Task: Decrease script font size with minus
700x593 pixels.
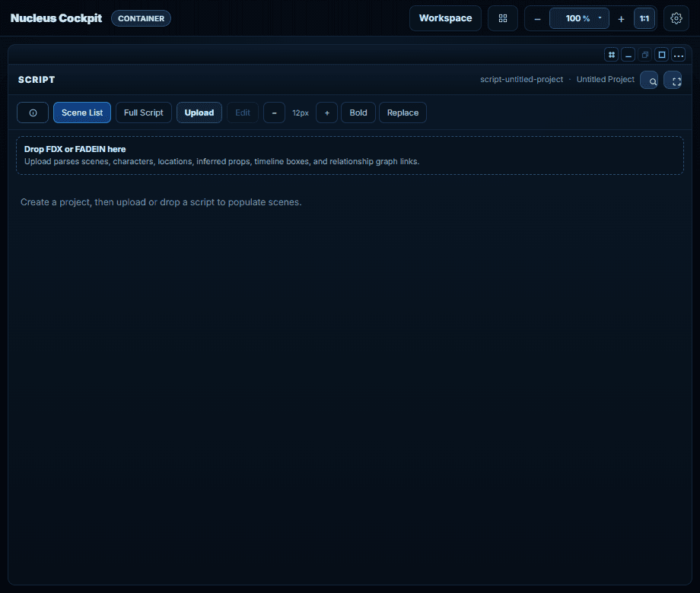Action: coord(274,113)
